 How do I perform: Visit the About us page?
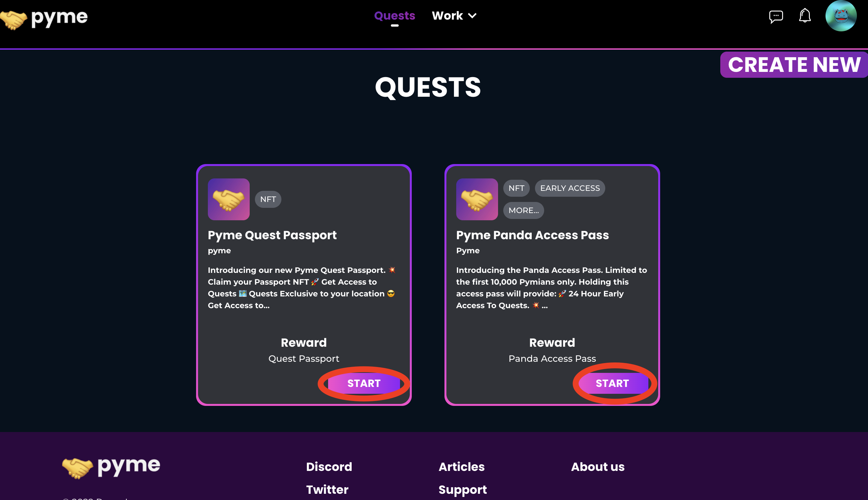tap(597, 467)
